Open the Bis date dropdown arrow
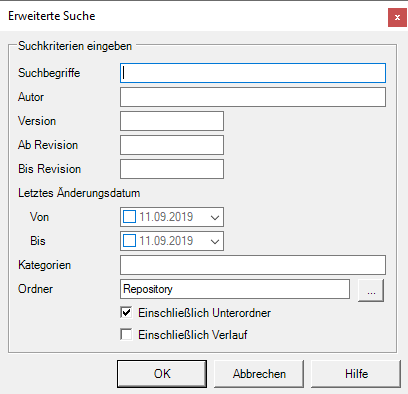Image resolution: width=408 pixels, height=394 pixels. coord(215,241)
